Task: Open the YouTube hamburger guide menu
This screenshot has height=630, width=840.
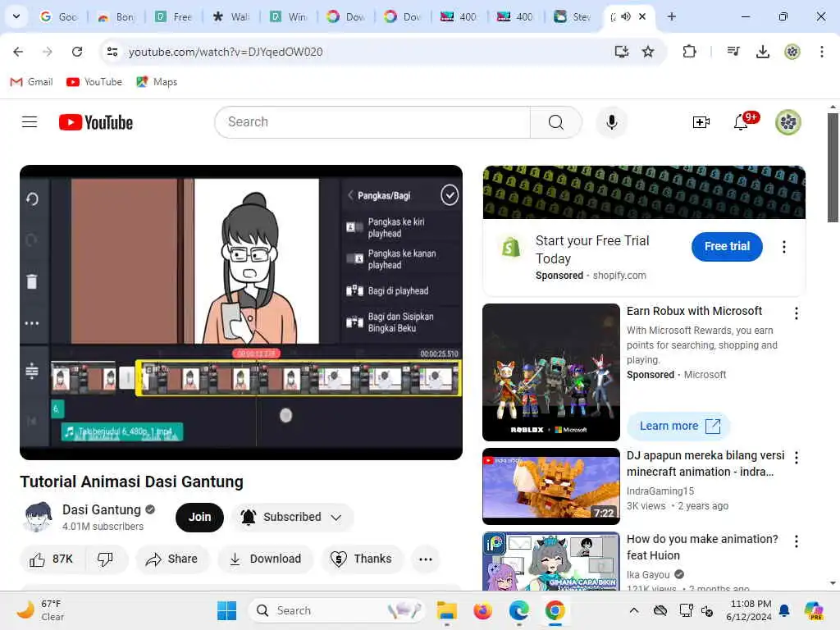Action: coord(30,122)
